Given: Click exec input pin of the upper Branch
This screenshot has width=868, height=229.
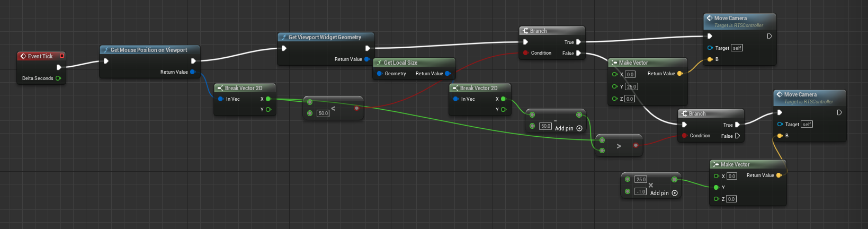Looking at the screenshot, I should click(525, 42).
